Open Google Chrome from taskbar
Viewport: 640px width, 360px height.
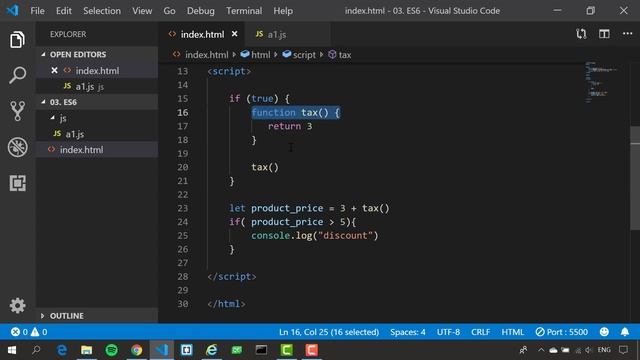point(136,350)
